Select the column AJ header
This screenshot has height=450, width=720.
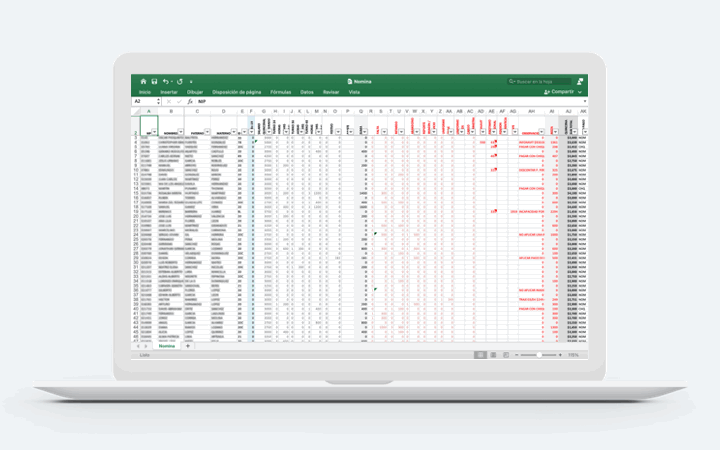pyautogui.click(x=568, y=112)
